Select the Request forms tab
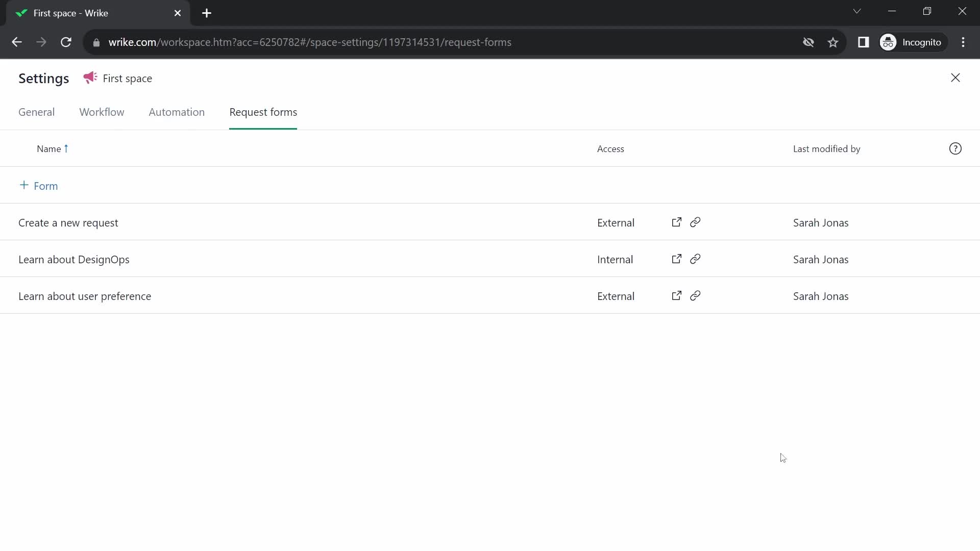This screenshot has height=551, width=980. 263,112
